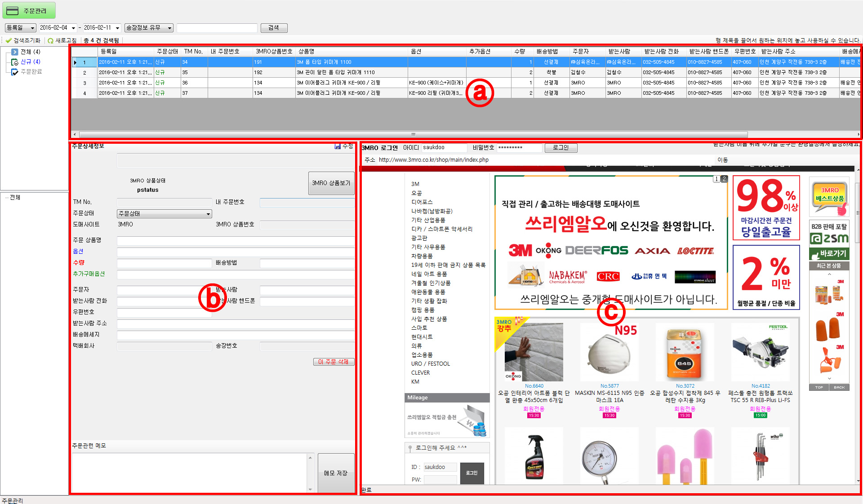Click the order grid horizontal scrollbar
Viewport: 863px width, 504px height.
tap(413, 134)
